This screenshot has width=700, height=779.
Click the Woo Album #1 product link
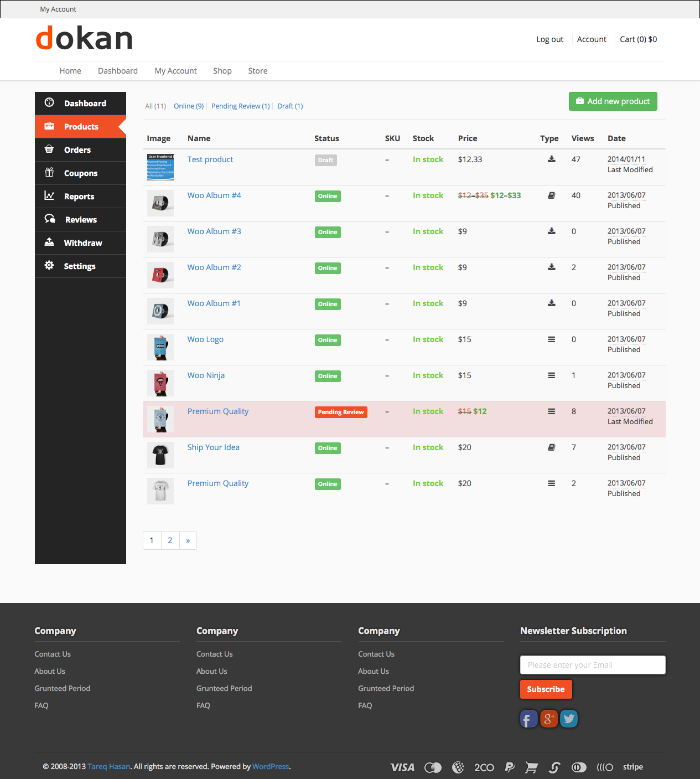(214, 303)
